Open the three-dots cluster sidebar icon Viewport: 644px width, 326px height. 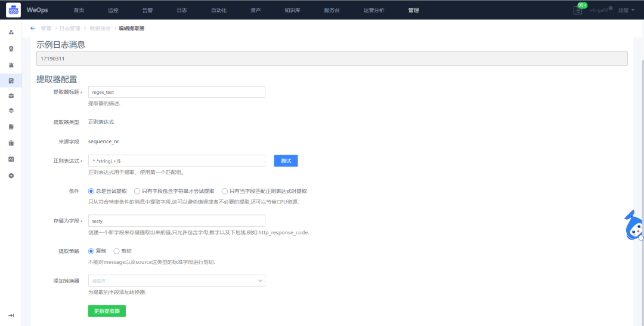[11, 32]
